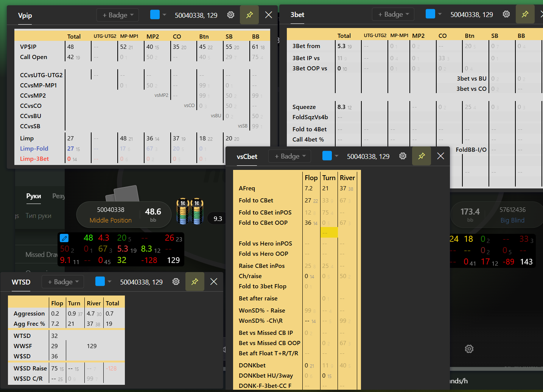The height and width of the screenshot is (392, 543).
Task: Click the Fold to CBet row label
Action: (x=256, y=201)
